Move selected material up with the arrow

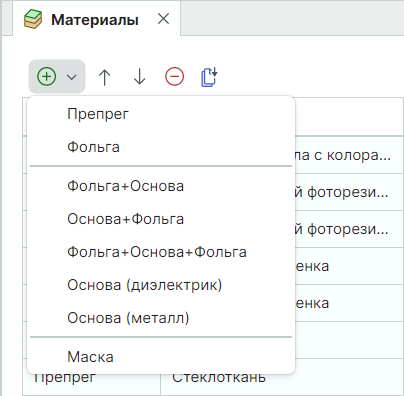click(x=105, y=77)
